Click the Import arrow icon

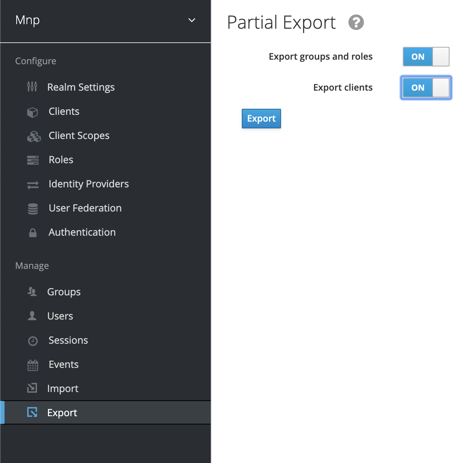pyautogui.click(x=32, y=388)
